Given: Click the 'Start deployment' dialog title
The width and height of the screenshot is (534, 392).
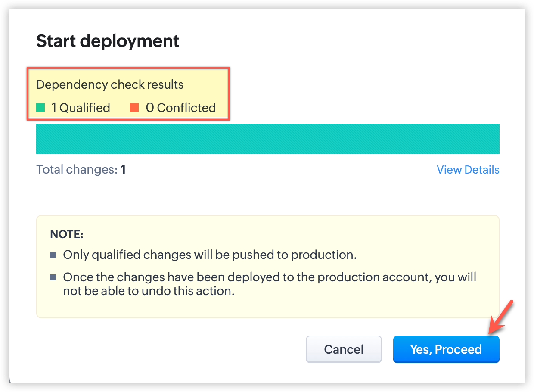Looking at the screenshot, I should click(108, 41).
